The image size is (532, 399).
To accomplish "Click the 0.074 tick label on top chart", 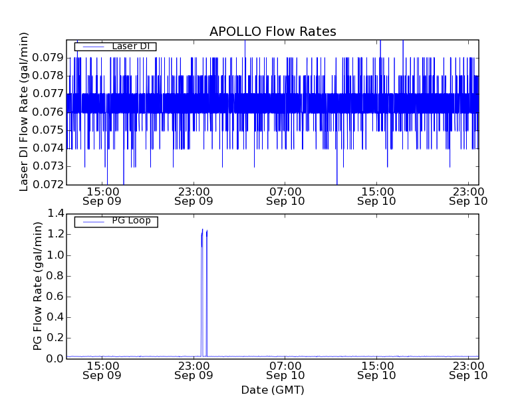I will coord(48,148).
